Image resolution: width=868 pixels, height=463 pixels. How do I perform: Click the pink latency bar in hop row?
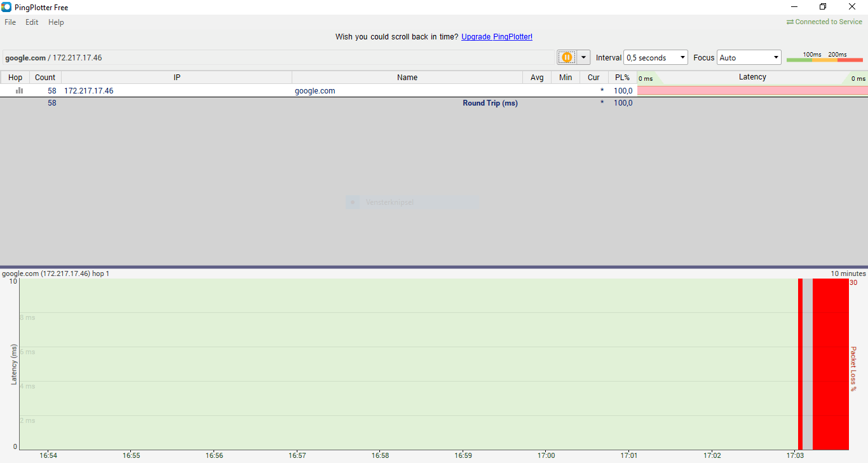(x=752, y=90)
